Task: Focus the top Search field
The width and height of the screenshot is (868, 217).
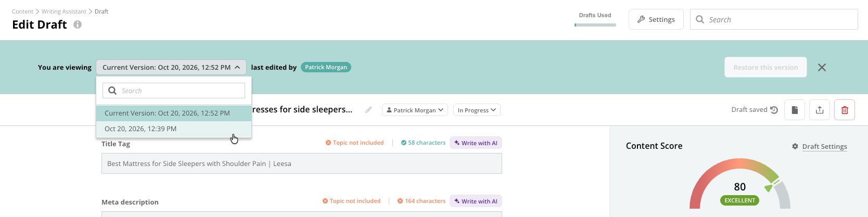Action: tap(774, 19)
